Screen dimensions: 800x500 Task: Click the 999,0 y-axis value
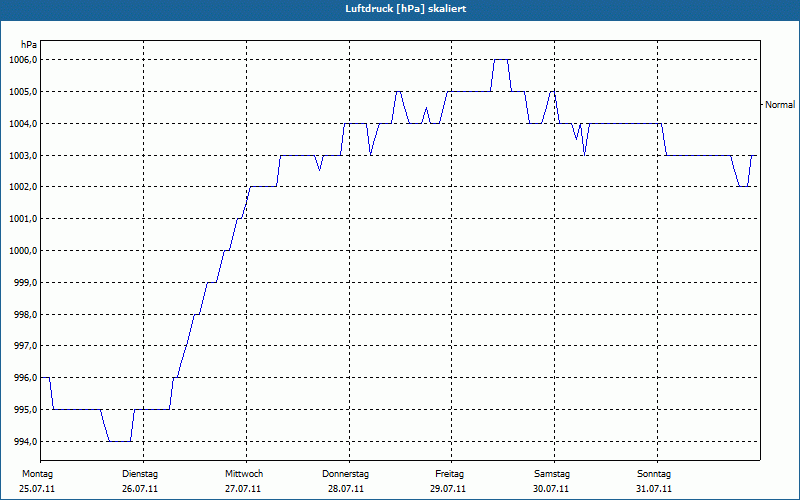(25, 283)
